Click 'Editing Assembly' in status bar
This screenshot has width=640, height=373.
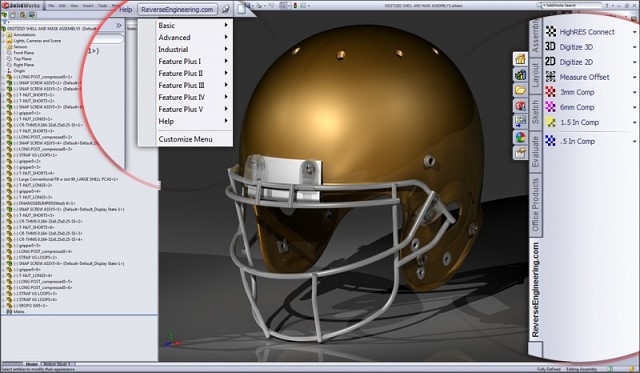point(583,369)
